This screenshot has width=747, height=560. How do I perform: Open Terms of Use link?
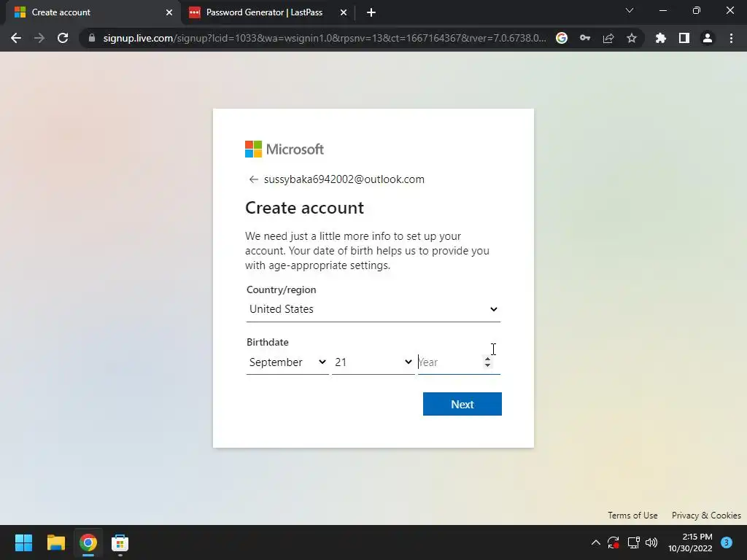632,516
